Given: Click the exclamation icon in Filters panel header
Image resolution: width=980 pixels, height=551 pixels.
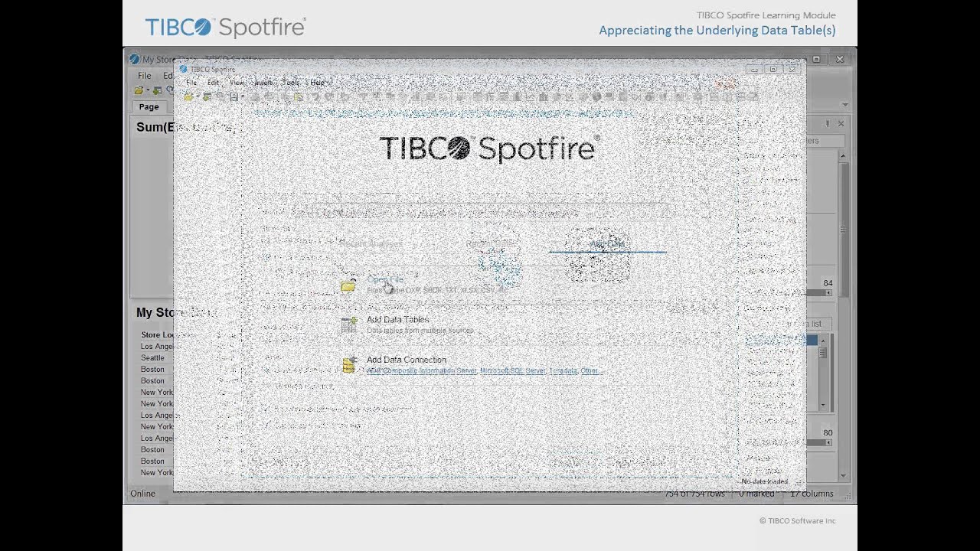Looking at the screenshot, I should 827,123.
